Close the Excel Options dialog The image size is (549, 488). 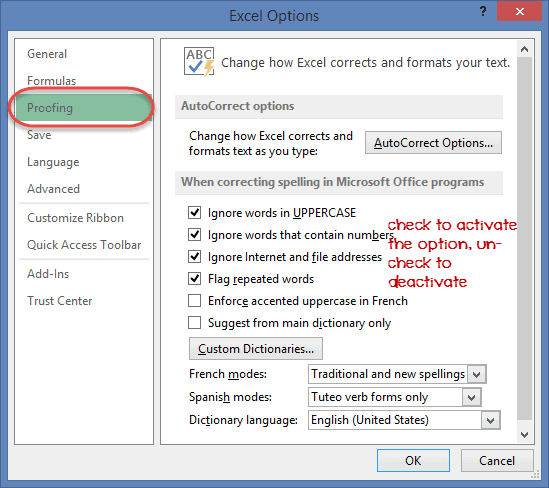(519, 12)
